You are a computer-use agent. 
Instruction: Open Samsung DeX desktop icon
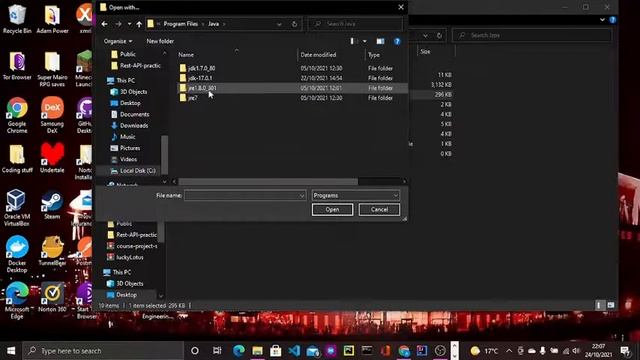tap(52, 116)
